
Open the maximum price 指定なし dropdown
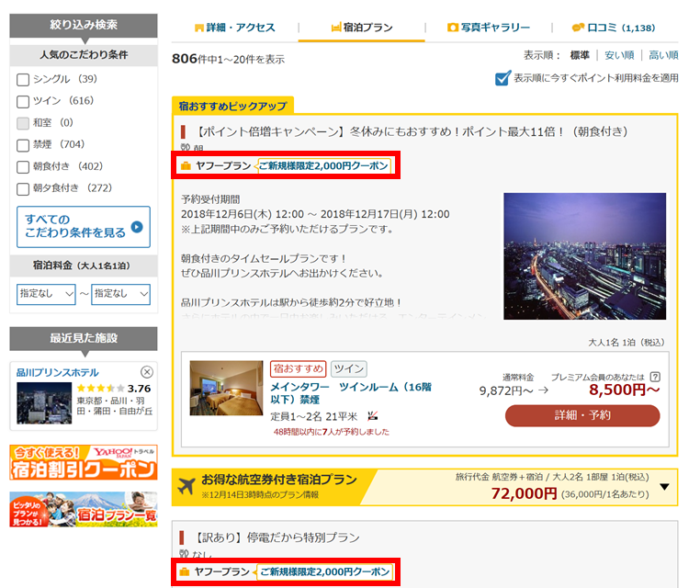pos(120,294)
